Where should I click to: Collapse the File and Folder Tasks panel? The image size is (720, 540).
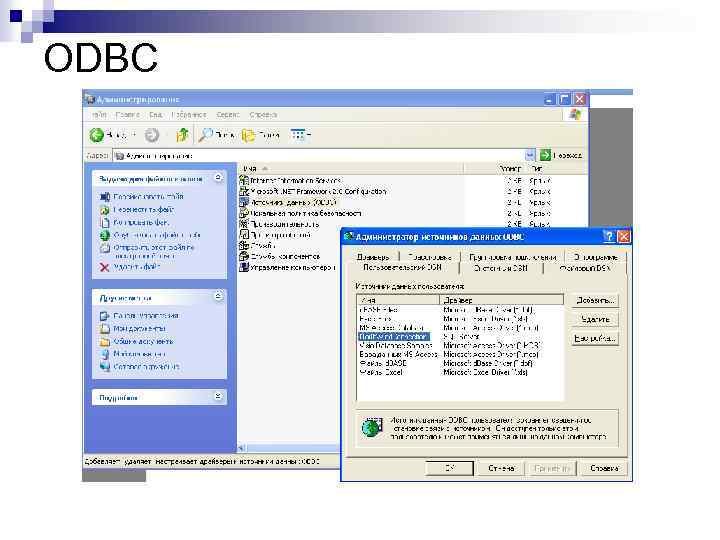[218, 177]
